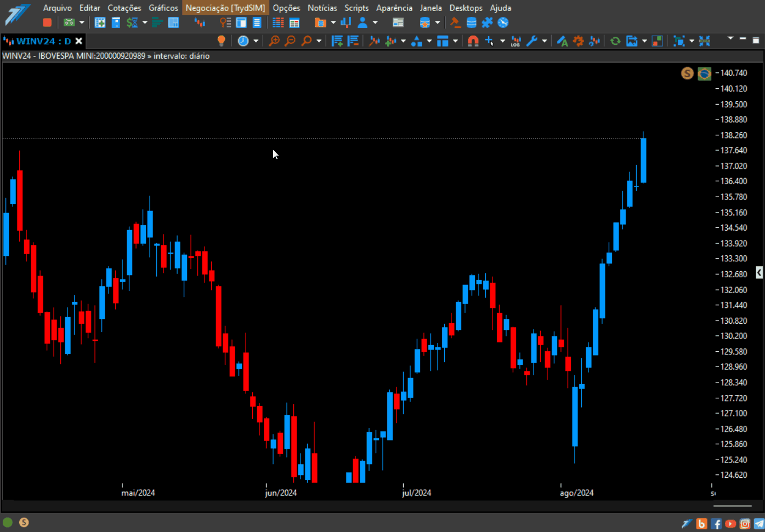Open the Negociação [TrydSIM] menu
The width and height of the screenshot is (765, 532).
click(225, 8)
